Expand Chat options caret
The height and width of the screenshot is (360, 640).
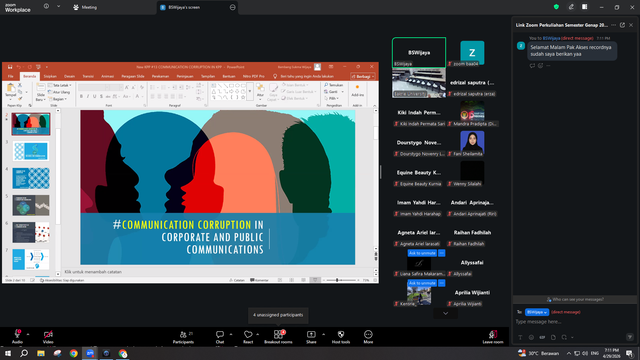[x=231, y=334]
